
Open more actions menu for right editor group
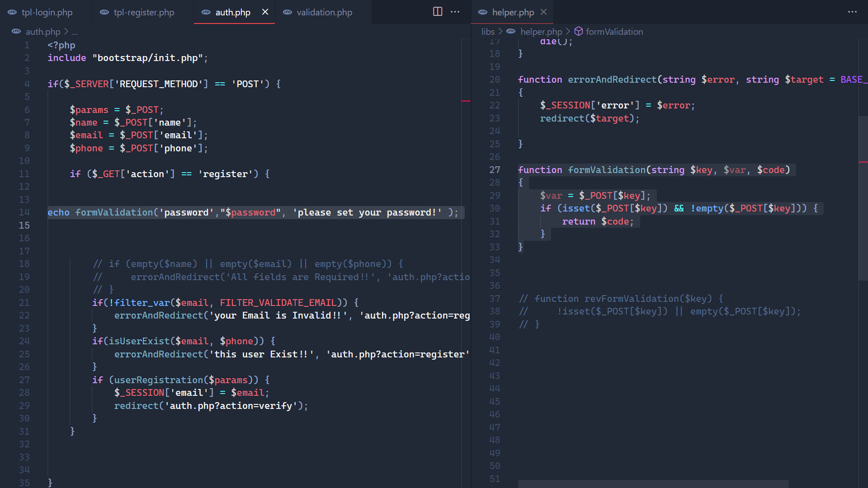click(852, 12)
